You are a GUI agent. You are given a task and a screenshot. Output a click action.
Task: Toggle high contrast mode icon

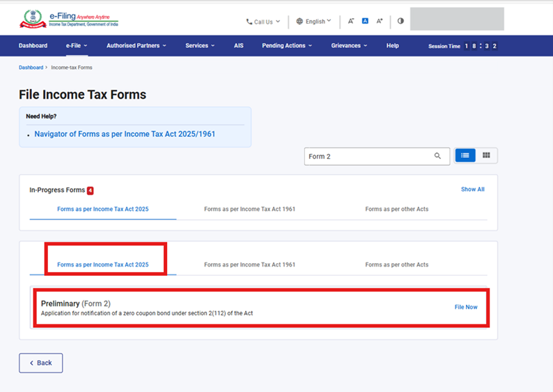(x=400, y=21)
